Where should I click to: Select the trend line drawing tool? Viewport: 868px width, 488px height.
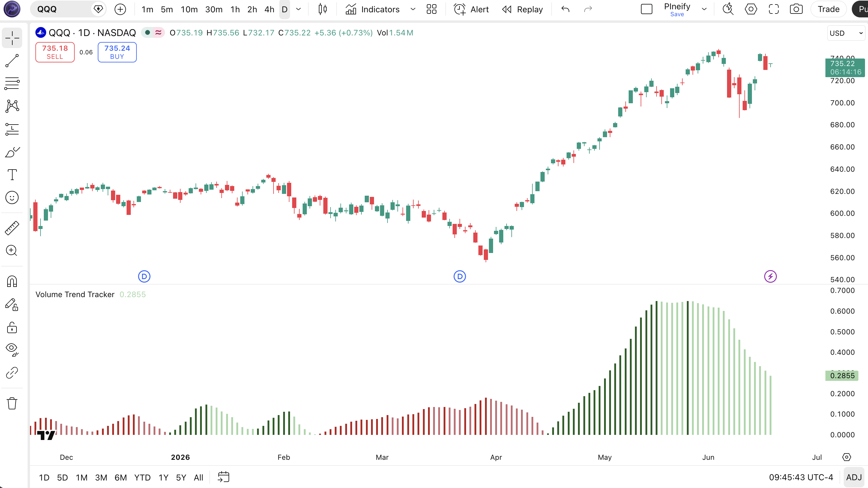[12, 61]
